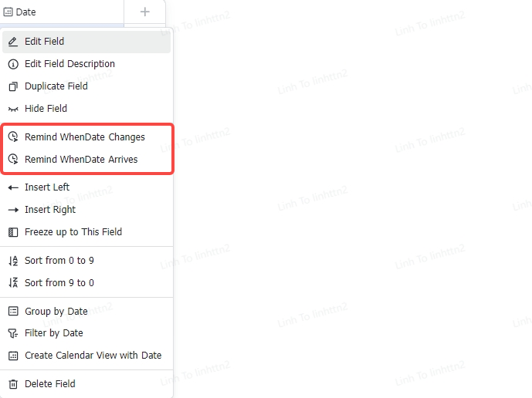The image size is (532, 398).
Task: Click the left arrow icon for Insert Left
Action: (x=12, y=187)
